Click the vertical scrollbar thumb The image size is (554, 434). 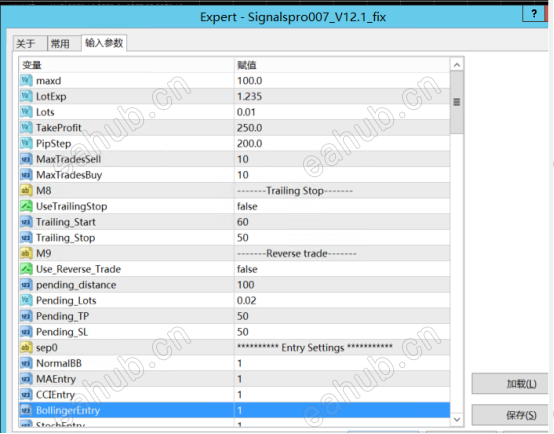(x=456, y=102)
